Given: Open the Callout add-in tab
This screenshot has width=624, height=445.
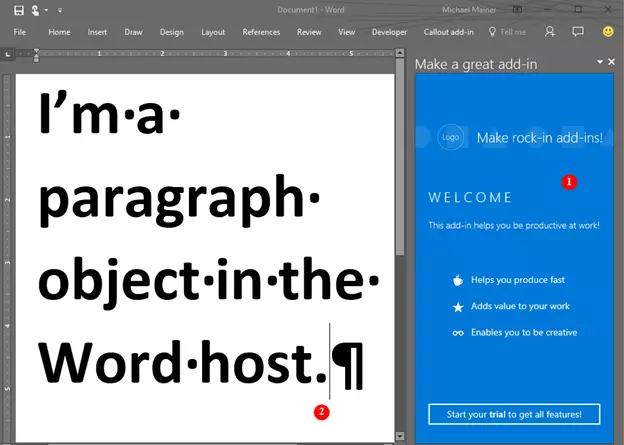Looking at the screenshot, I should coord(448,32).
